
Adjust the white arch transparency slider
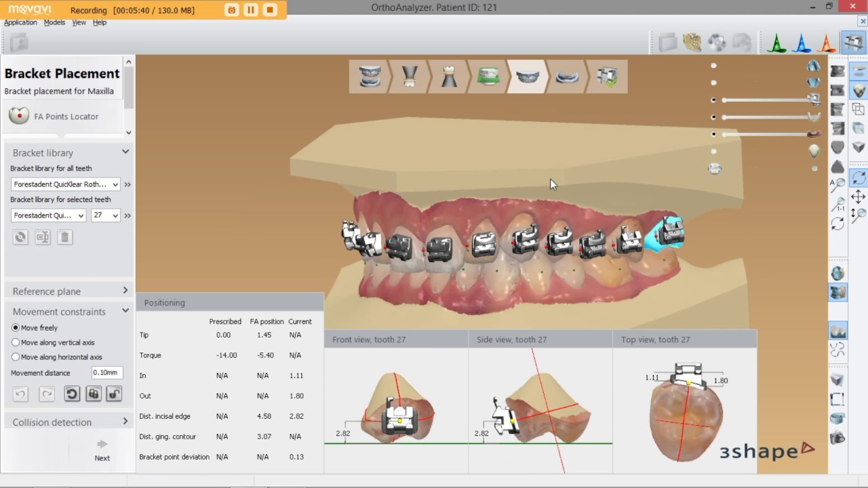point(765,117)
